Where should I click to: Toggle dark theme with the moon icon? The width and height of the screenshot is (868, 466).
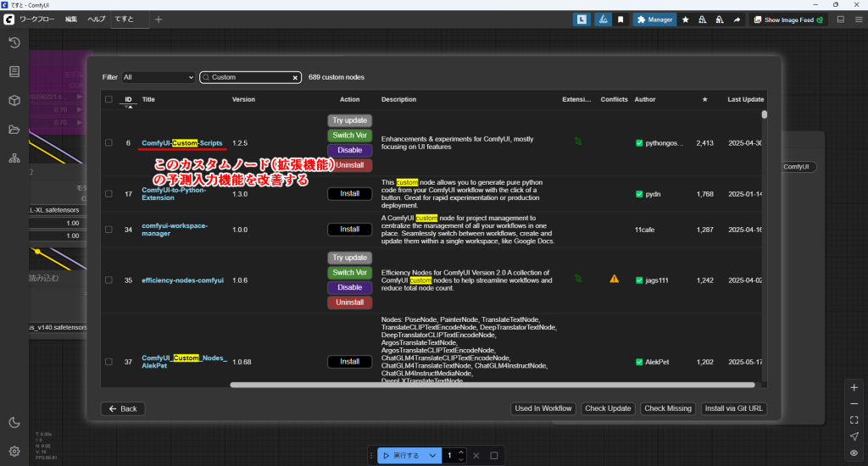14,423
